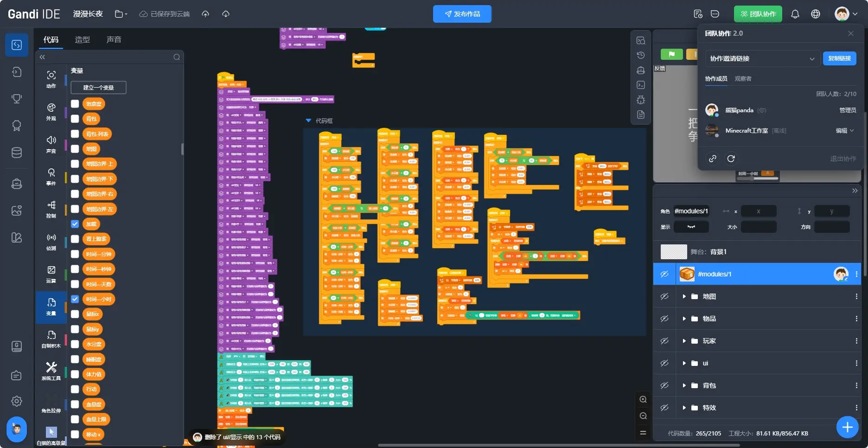Open the 动作 (motion) block category
868x448 pixels.
(51, 79)
